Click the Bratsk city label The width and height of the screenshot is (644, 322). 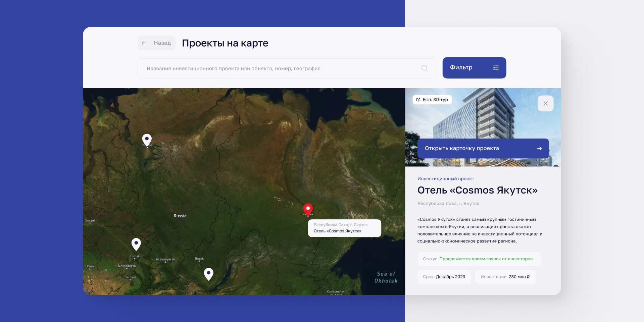pyautogui.click(x=199, y=259)
